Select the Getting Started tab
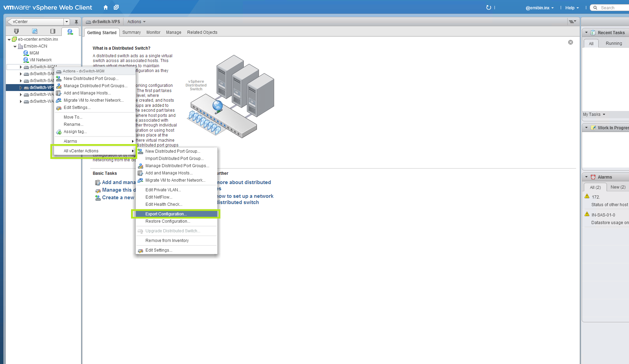 click(x=102, y=32)
